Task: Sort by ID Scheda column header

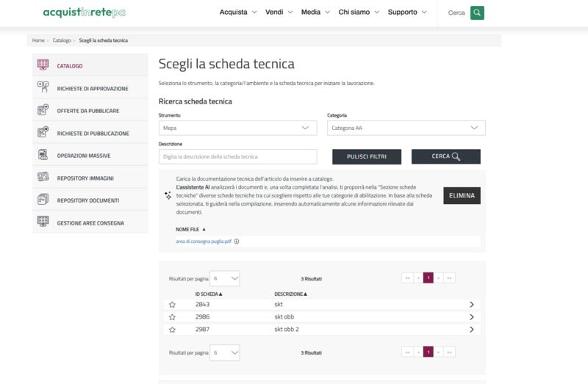Action: pos(209,294)
